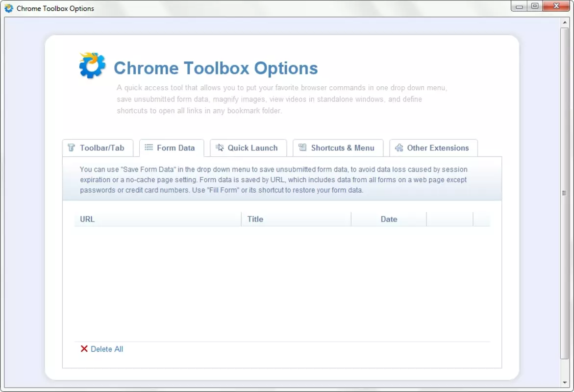Click the scroll up arrow
574x392 pixels.
(565, 23)
